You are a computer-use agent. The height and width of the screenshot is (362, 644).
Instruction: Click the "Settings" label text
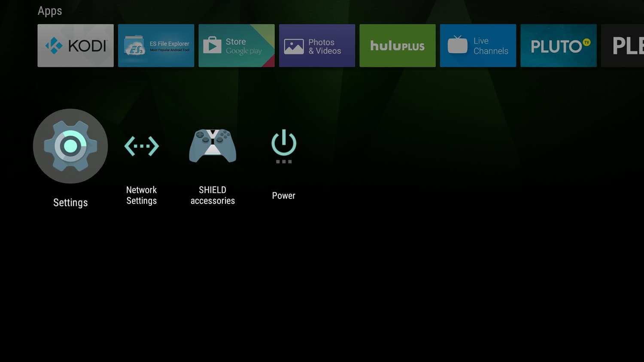70,202
